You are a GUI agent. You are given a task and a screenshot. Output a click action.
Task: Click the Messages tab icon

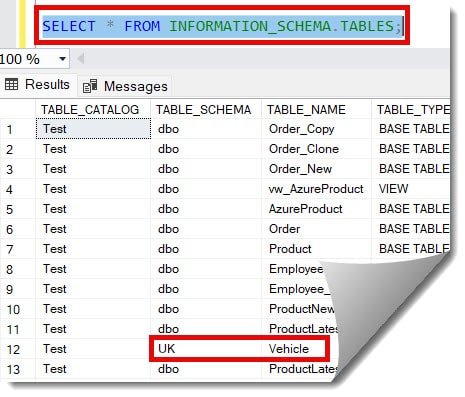[x=90, y=86]
